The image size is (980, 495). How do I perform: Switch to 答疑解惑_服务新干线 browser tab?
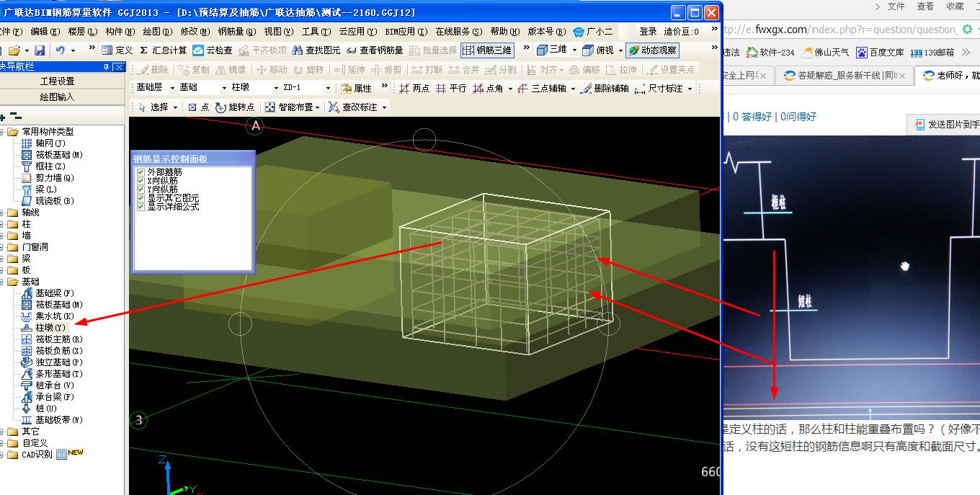coord(844,76)
